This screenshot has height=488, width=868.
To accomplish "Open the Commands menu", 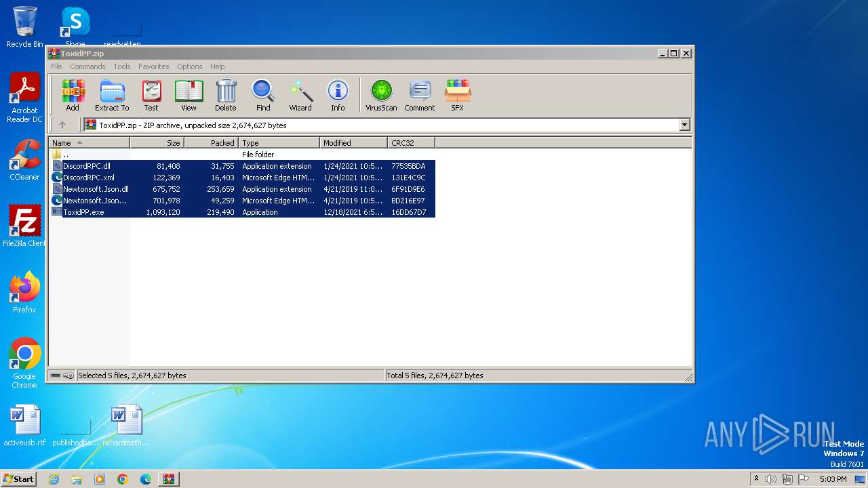I will coord(87,66).
